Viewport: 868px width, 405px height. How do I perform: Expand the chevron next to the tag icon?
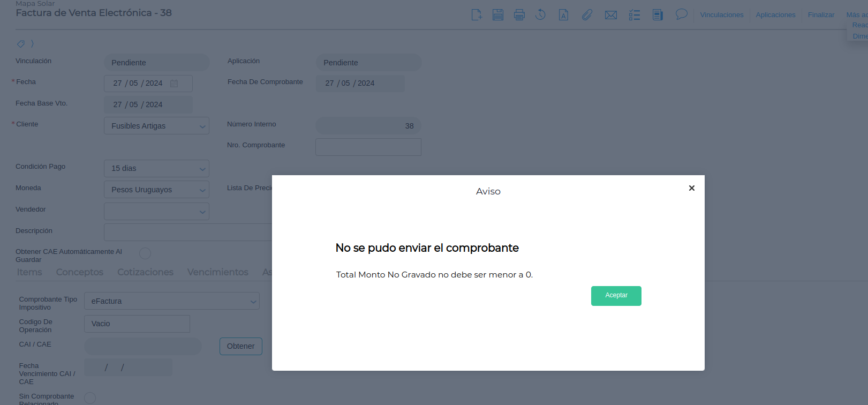32,44
